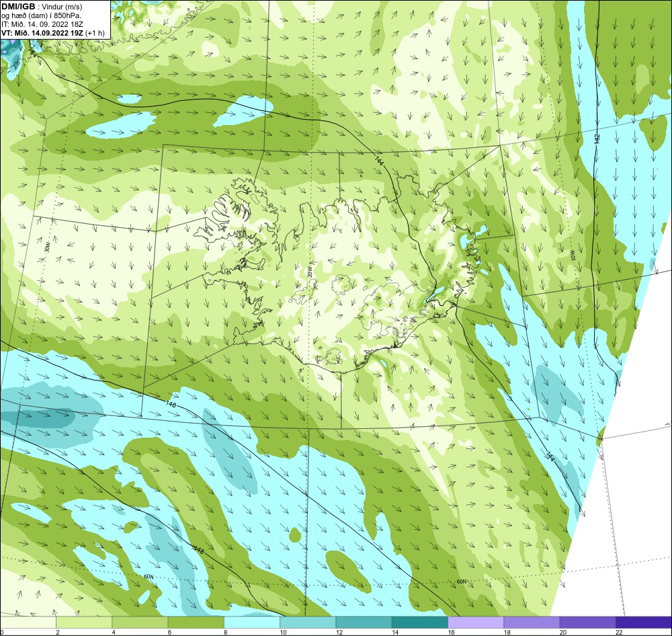Image resolution: width=672 pixels, height=636 pixels.
Task: Click the dark teal 14–16 m/s legend swatch
Action: (x=420, y=621)
